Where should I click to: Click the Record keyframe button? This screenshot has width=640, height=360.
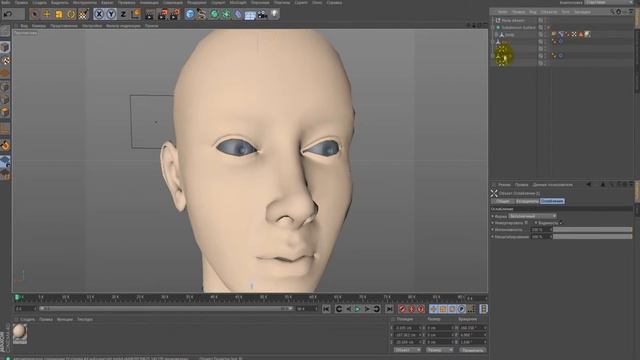(x=402, y=309)
